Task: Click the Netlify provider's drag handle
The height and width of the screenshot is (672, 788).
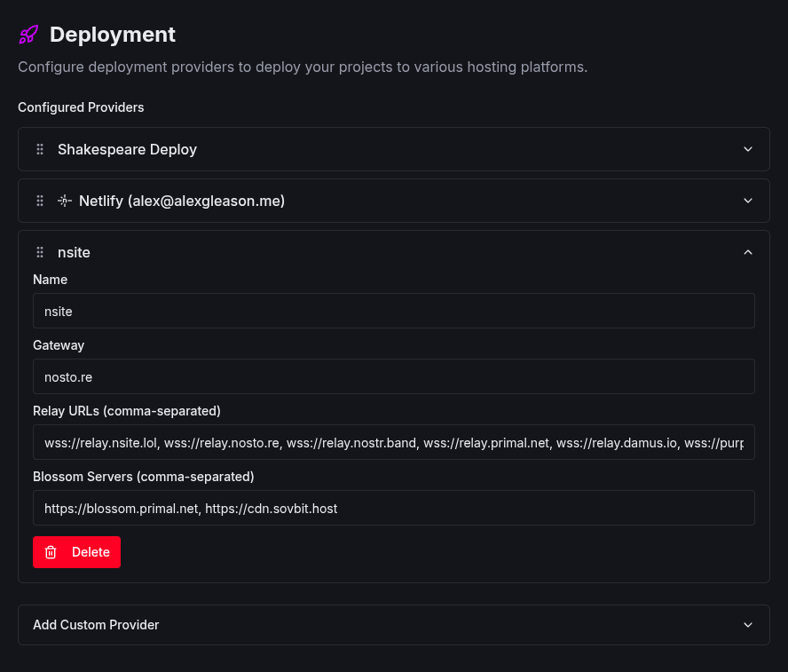Action: (40, 202)
